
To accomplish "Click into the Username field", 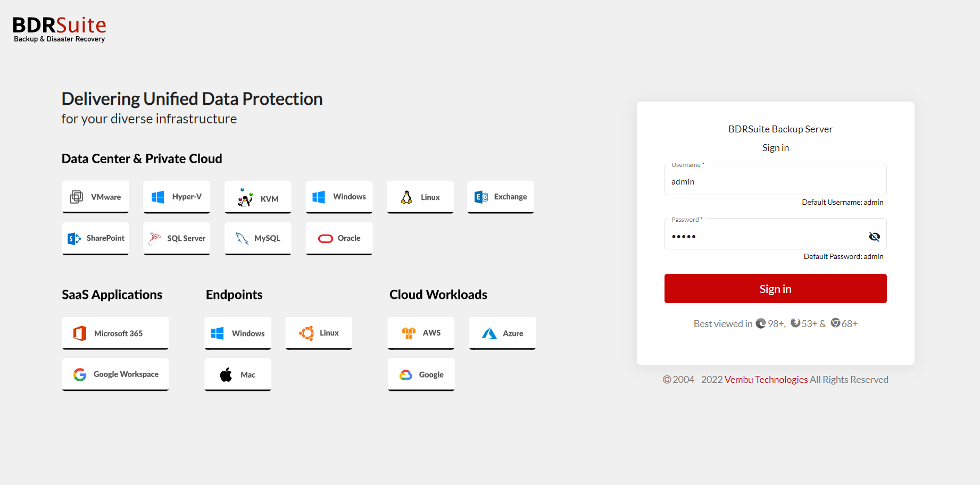I will 775,182.
